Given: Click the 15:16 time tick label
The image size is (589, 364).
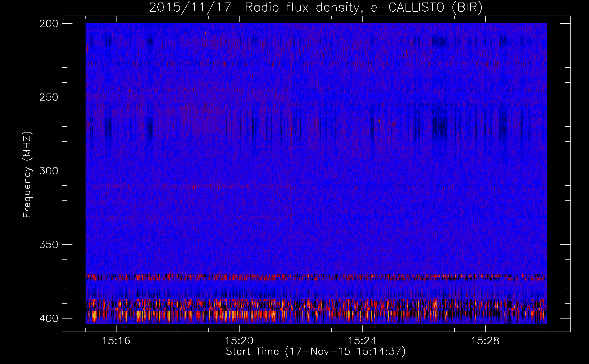Looking at the screenshot, I should [116, 341].
